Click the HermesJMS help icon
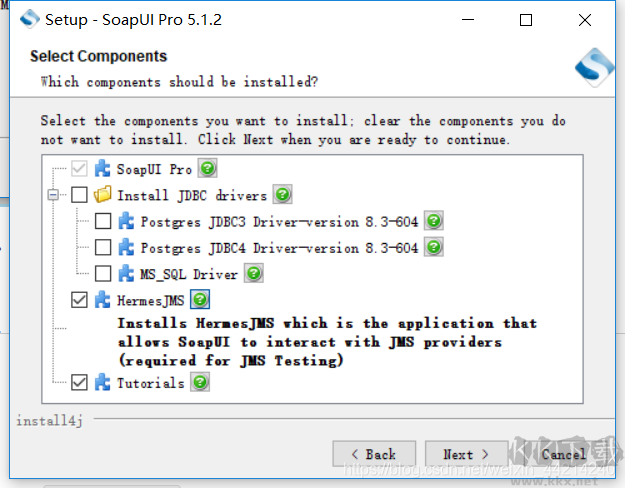Image resolution: width=625 pixels, height=488 pixels. pyautogui.click(x=200, y=299)
